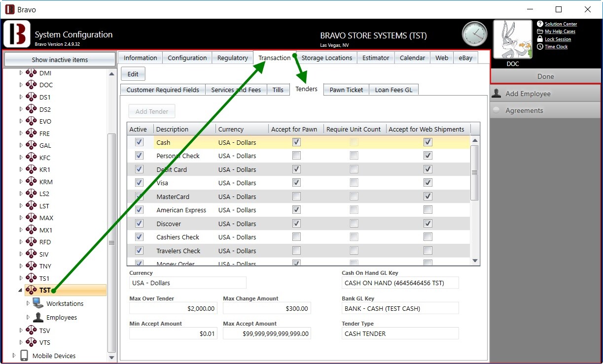Click the KRM store icon
This screenshot has width=603, height=364.
pyautogui.click(x=32, y=181)
